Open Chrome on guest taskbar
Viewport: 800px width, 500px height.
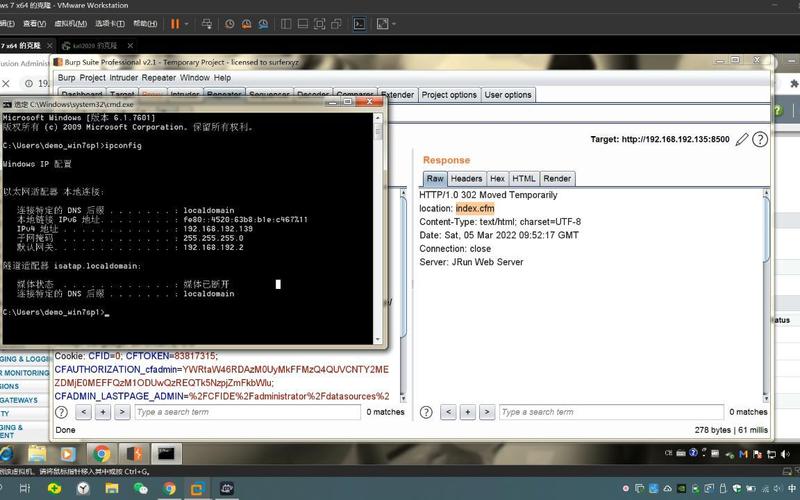(x=102, y=454)
